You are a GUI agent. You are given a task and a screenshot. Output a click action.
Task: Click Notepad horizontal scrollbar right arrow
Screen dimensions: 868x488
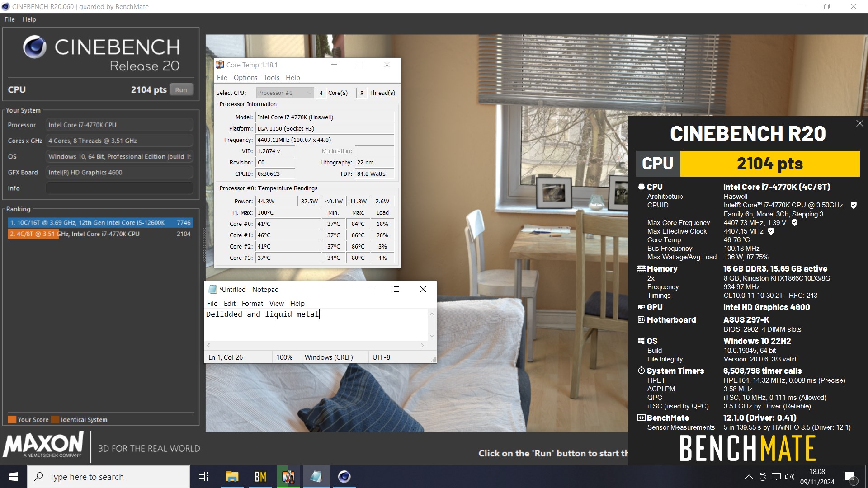point(422,345)
